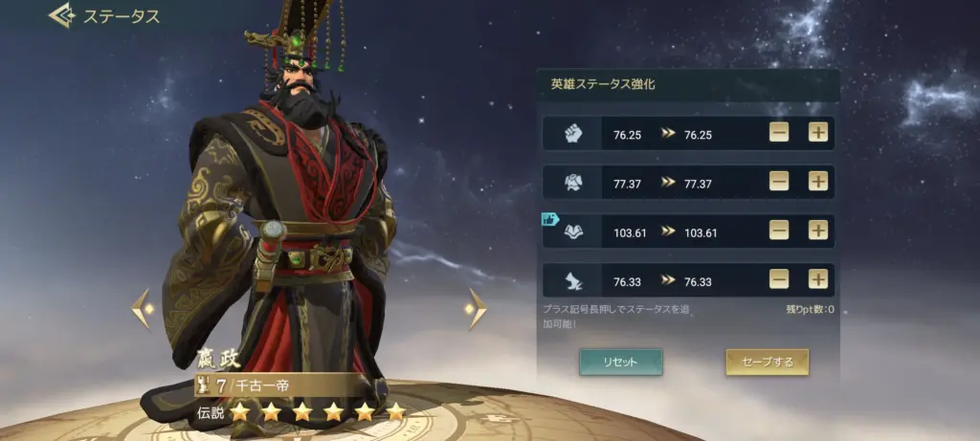Decrease the fist strength stat with minus
This screenshot has width=980, height=441.
pyautogui.click(x=779, y=132)
